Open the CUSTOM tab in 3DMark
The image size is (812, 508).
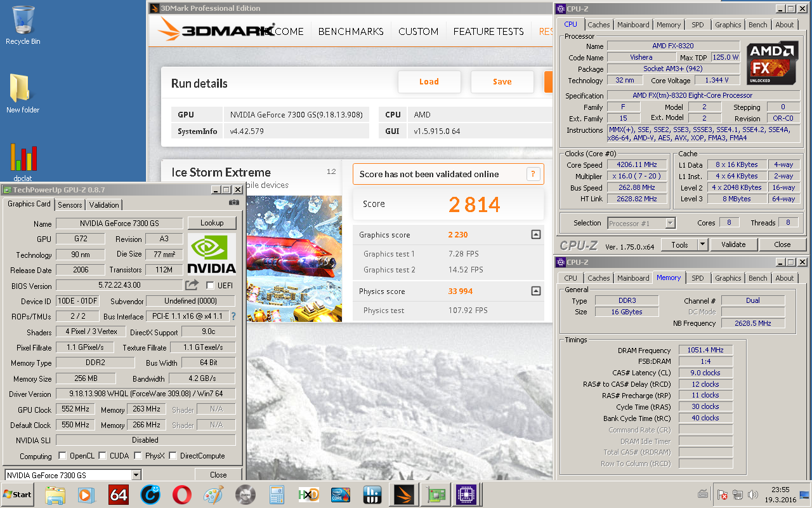pyautogui.click(x=418, y=31)
